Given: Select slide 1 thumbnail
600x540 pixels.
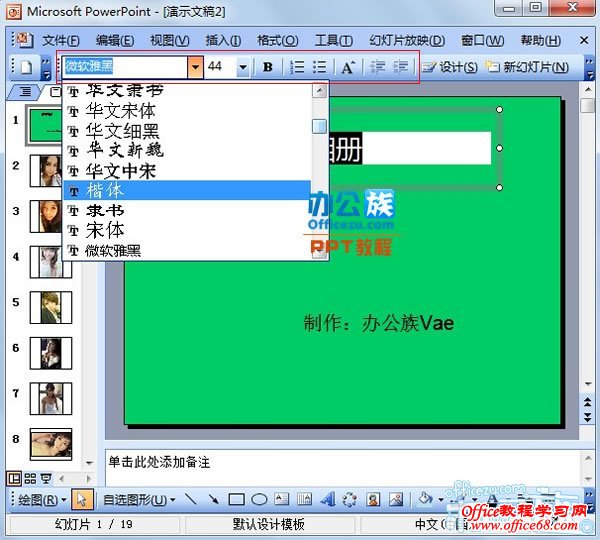Looking at the screenshot, I should pyautogui.click(x=46, y=126).
